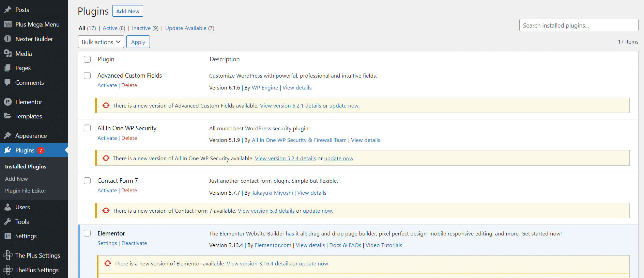
Task: Check the All In One WP Security checkbox
Action: pyautogui.click(x=87, y=128)
